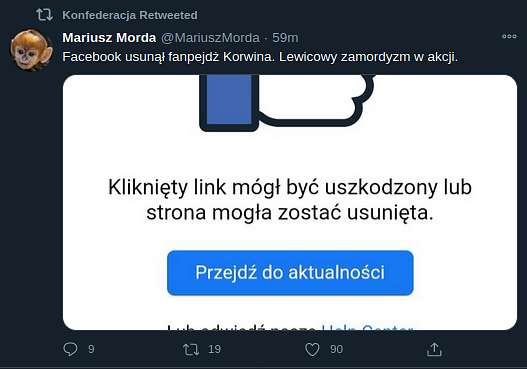Click the like count 90
This screenshot has width=527, height=369.
pyautogui.click(x=336, y=349)
